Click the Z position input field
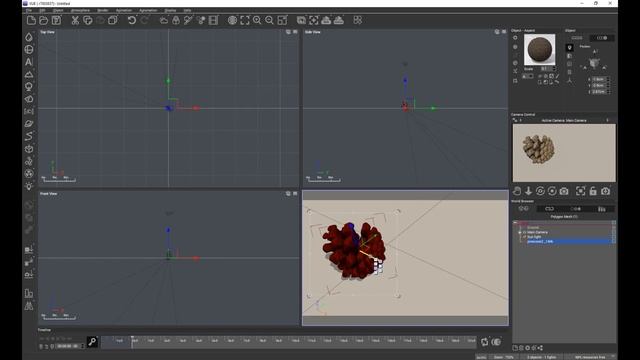This screenshot has height=360, width=640. coord(599,92)
